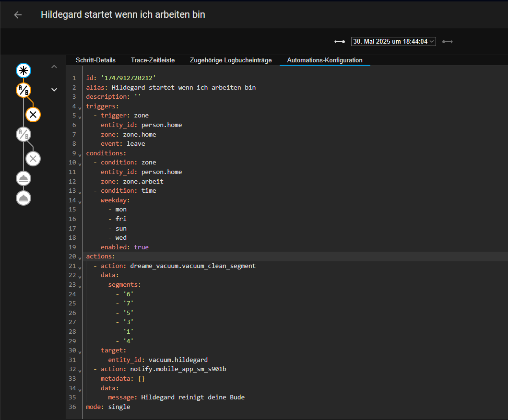This screenshot has width=508, height=420.
Task: Select the second action bell node
Action: [x=24, y=198]
